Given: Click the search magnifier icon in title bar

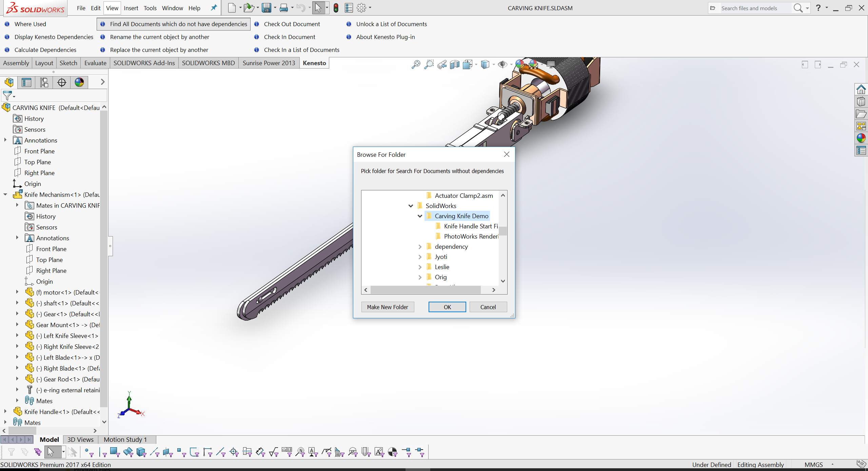Looking at the screenshot, I should click(x=798, y=8).
